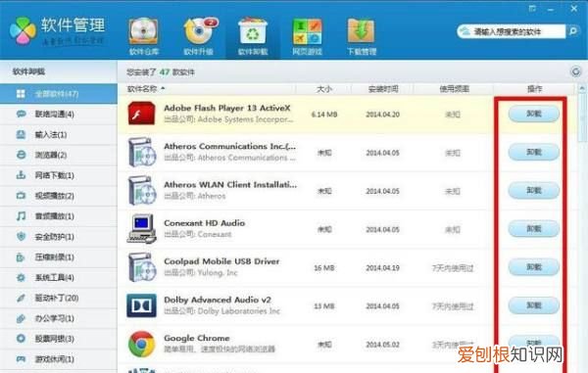Viewport: 588px width, 373px height.
Task: Click the 'Conexant HD Audio' name text
Action: point(205,223)
